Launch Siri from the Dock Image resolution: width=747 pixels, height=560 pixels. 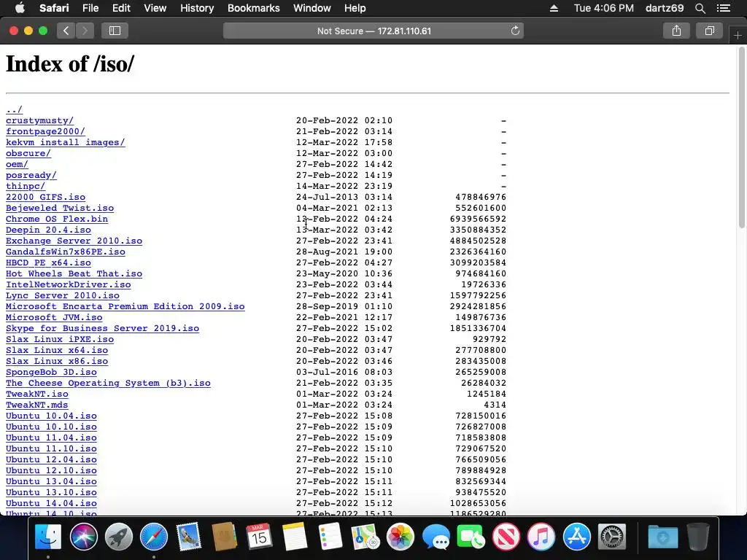(83, 537)
